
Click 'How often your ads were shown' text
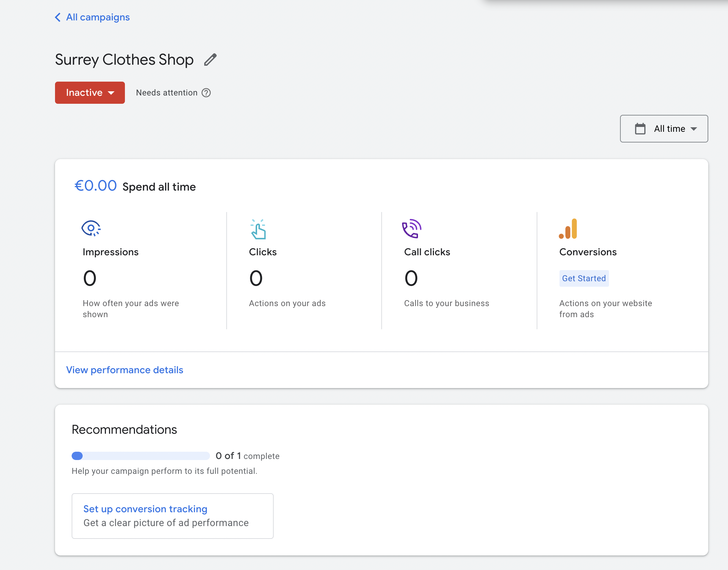[131, 309]
